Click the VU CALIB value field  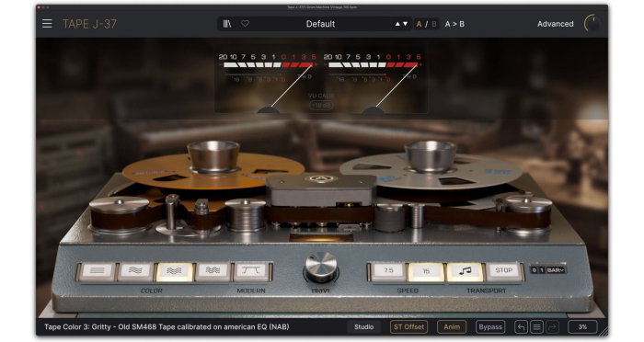[x=321, y=106]
